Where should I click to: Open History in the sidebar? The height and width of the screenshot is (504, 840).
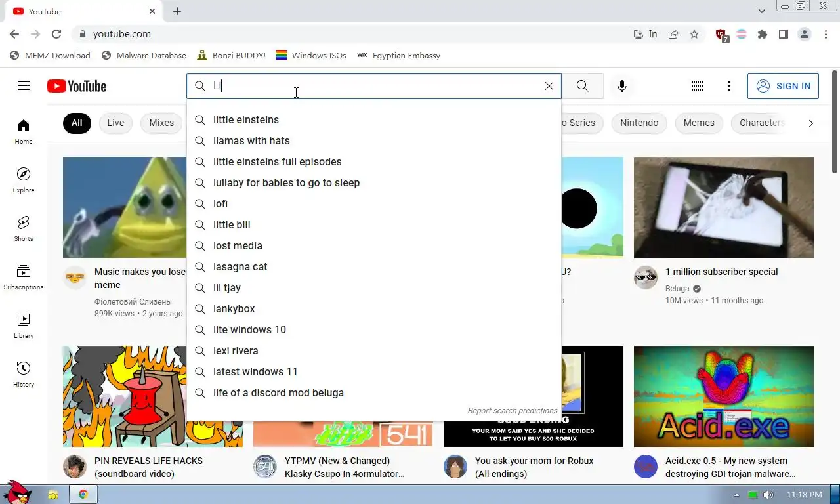tap(24, 374)
